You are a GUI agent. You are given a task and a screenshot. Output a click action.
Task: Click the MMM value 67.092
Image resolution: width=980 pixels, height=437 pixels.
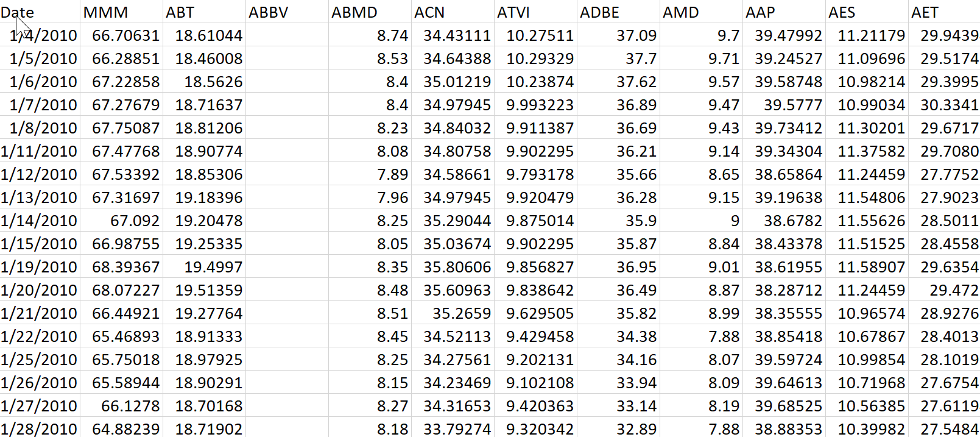point(121,221)
